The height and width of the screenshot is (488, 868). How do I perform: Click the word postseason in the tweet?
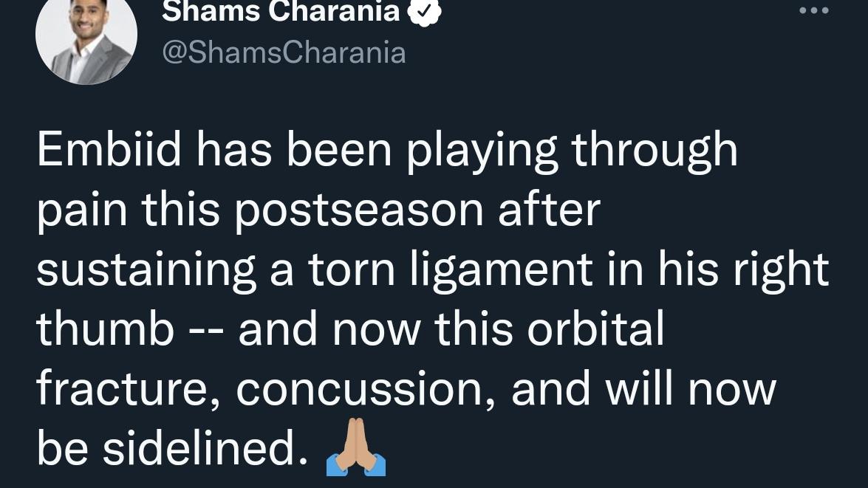tap(359, 211)
